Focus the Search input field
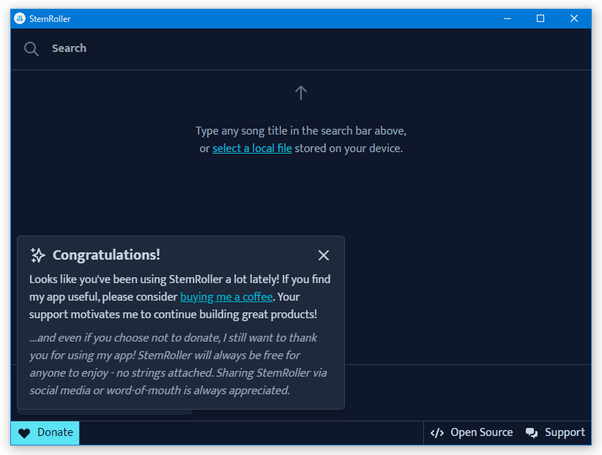This screenshot has width=602, height=455. point(301,49)
